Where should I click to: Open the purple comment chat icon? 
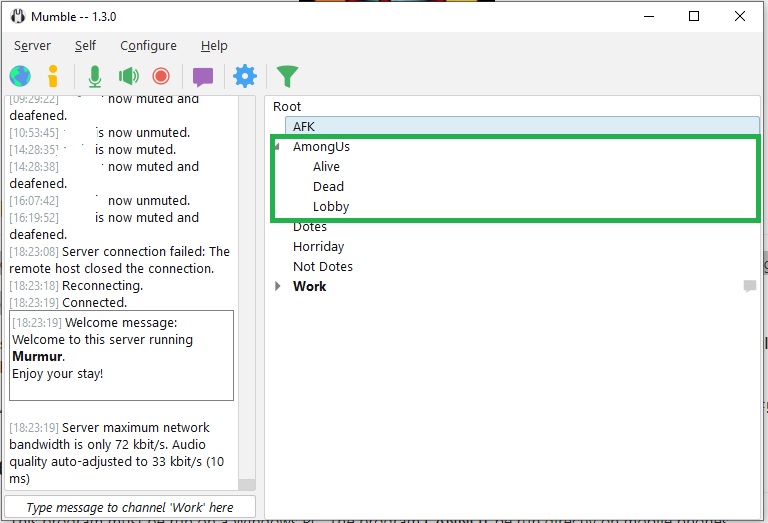pos(203,77)
